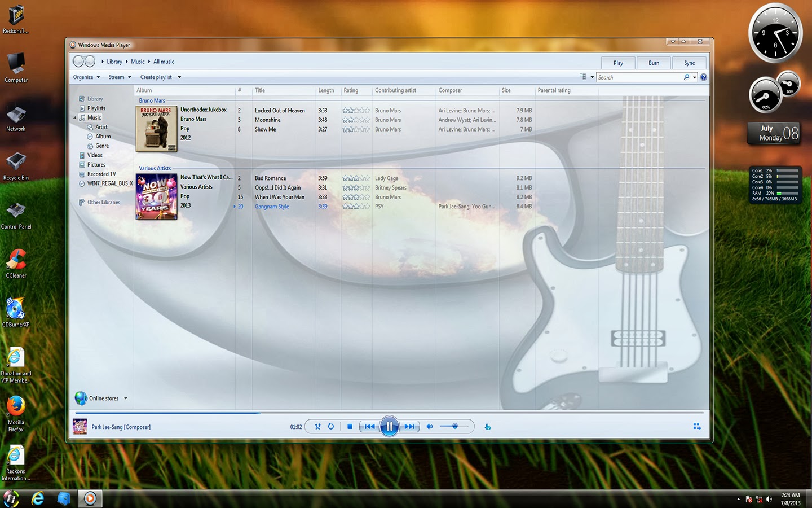
Task: Open the Play tab
Action: click(618, 63)
